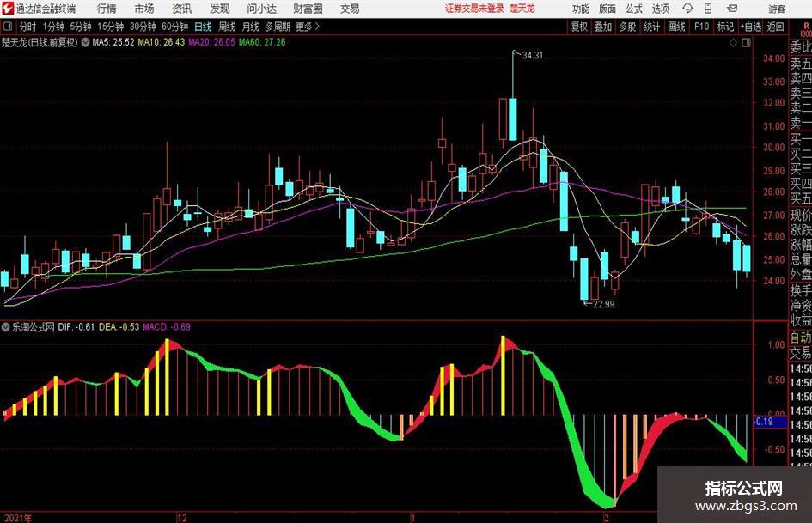812x523 pixels.
Task: Click the 返回 back button
Action: click(775, 27)
